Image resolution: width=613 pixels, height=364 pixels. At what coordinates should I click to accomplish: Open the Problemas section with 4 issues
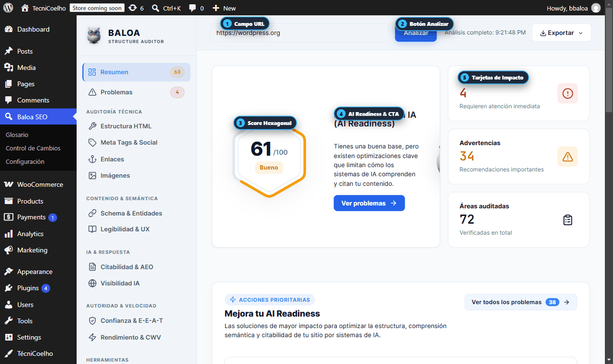tap(136, 92)
